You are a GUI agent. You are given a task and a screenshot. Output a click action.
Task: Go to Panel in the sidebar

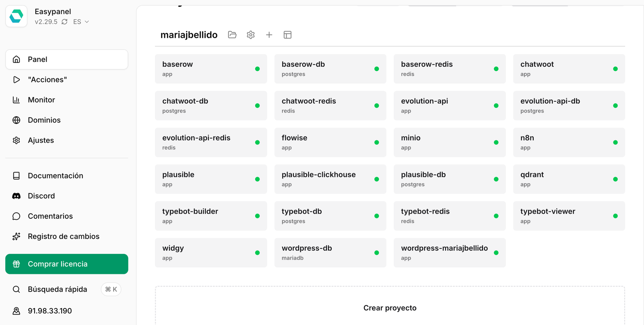click(x=67, y=60)
